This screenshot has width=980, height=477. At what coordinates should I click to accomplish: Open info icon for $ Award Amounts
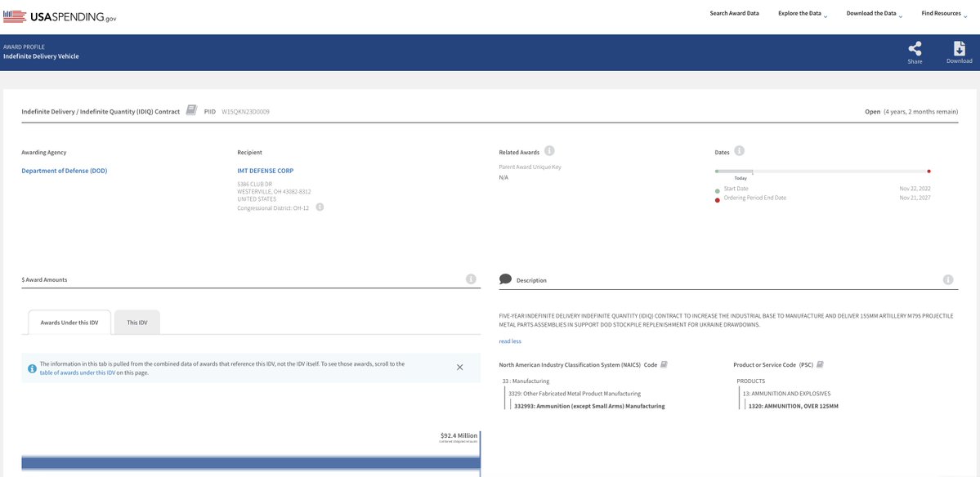point(471,279)
